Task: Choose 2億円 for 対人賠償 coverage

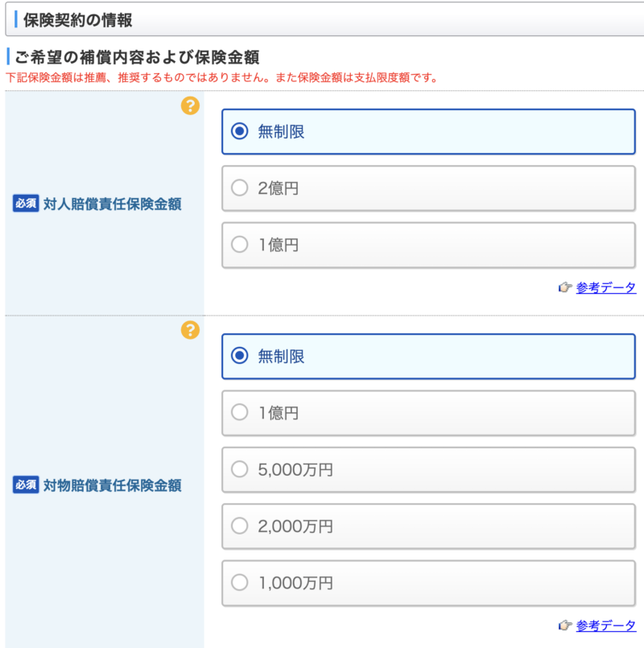Action: point(428,188)
